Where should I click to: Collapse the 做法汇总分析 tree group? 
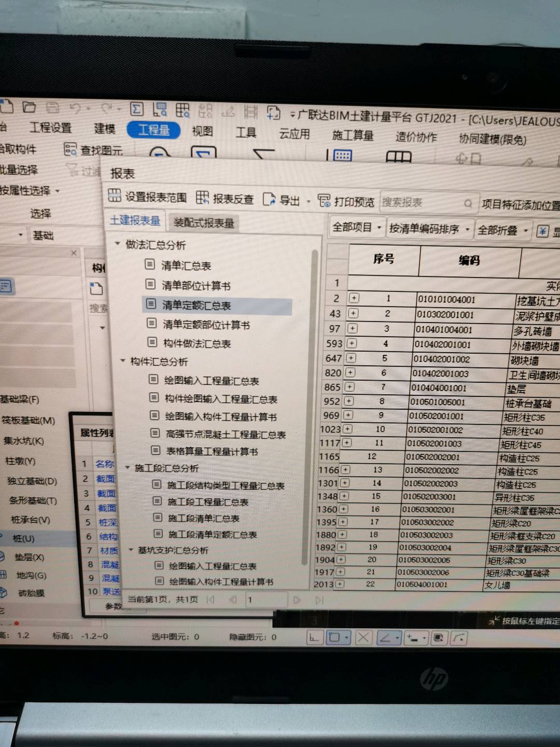[117, 243]
